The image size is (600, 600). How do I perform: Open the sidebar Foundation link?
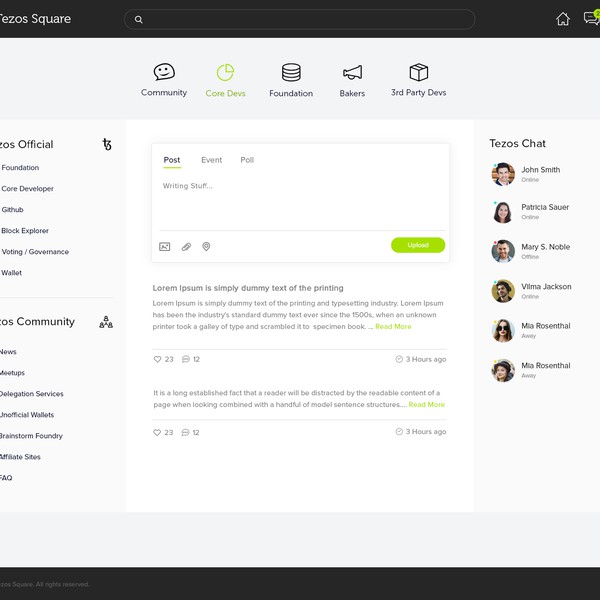pyautogui.click(x=20, y=168)
